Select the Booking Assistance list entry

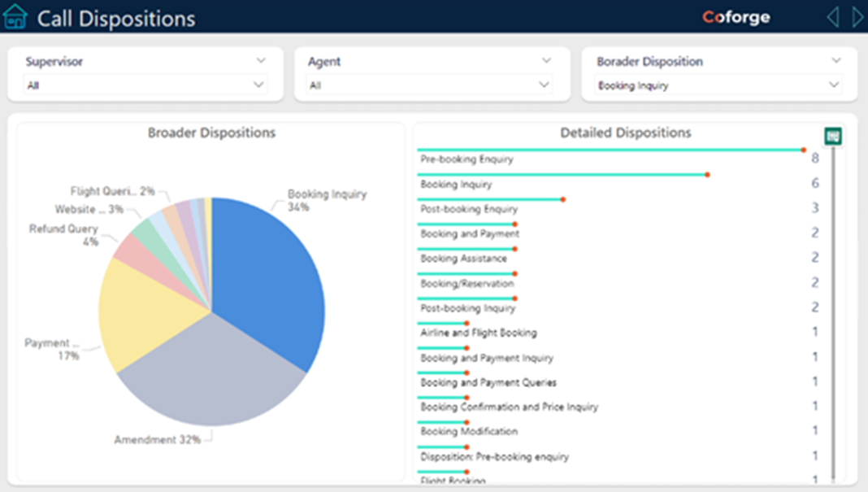point(463,259)
